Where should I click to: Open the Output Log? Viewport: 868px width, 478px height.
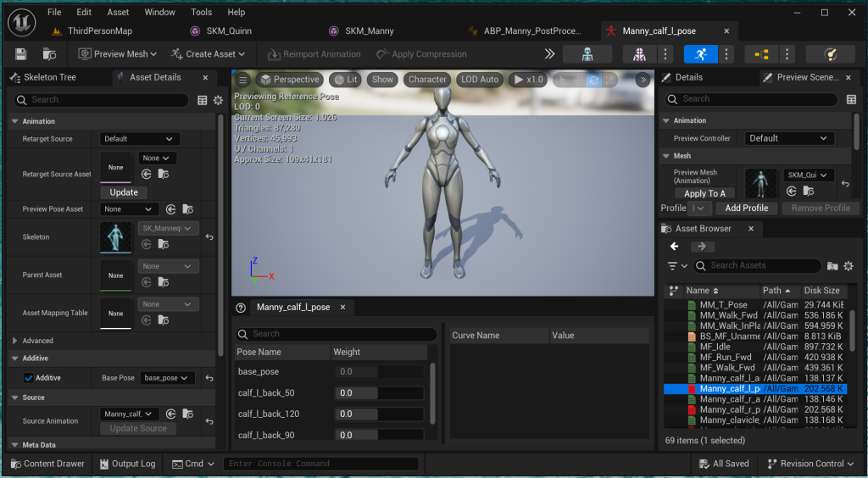coord(127,464)
